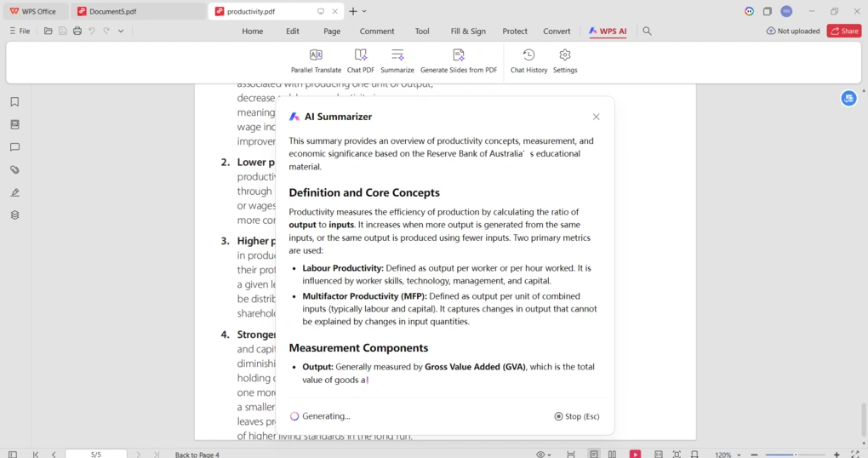Launch Chat PDF from the ribbon

[x=360, y=61]
